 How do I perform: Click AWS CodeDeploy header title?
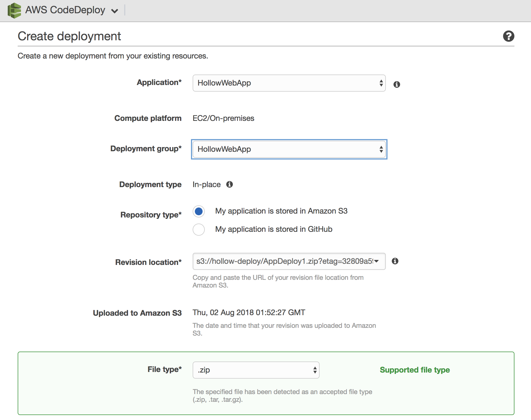pyautogui.click(x=65, y=10)
